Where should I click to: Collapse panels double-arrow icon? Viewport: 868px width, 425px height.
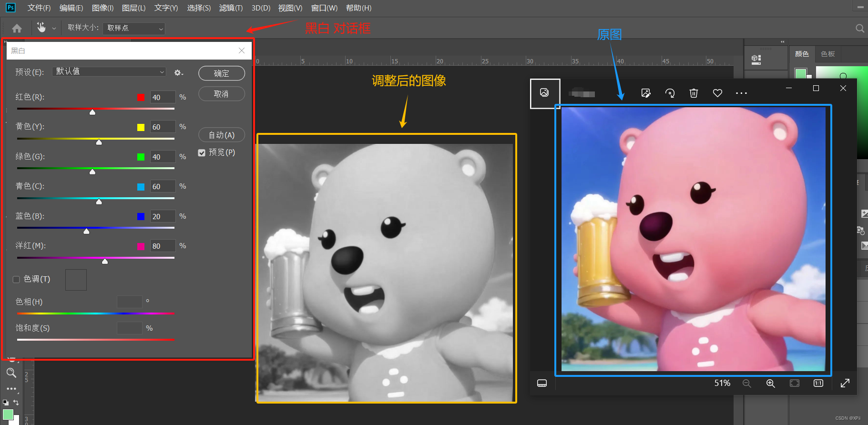click(x=782, y=42)
